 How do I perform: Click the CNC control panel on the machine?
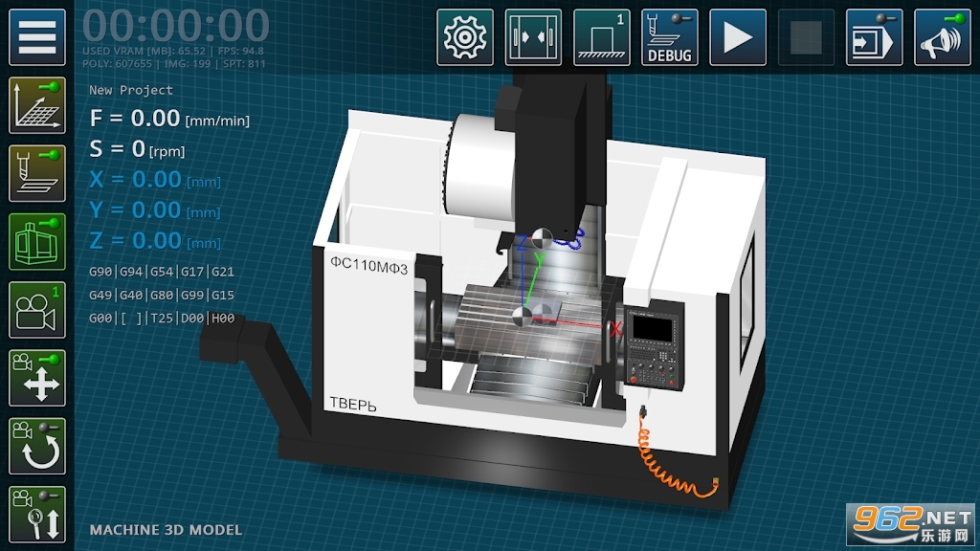click(653, 347)
